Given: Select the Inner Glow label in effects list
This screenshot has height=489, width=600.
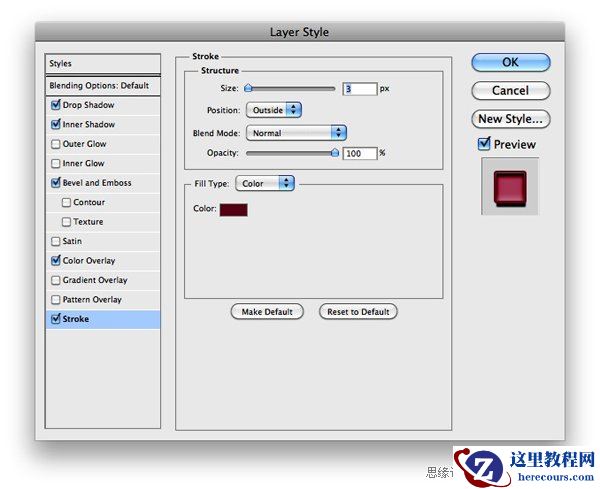Looking at the screenshot, I should [x=83, y=163].
